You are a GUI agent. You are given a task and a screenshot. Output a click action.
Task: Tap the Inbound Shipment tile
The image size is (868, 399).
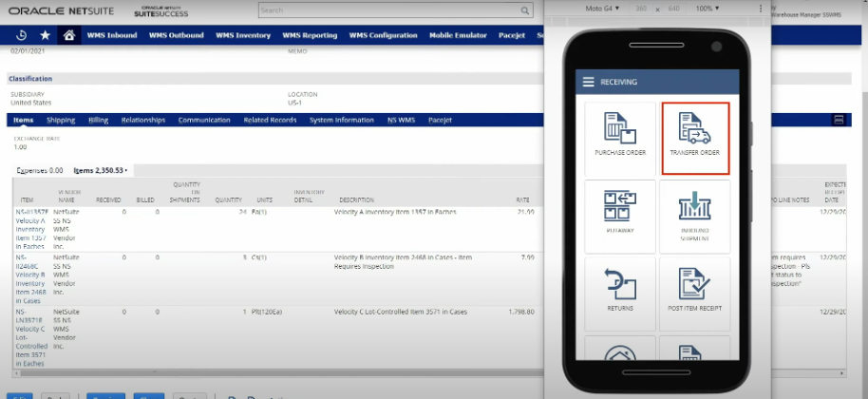pos(695,217)
